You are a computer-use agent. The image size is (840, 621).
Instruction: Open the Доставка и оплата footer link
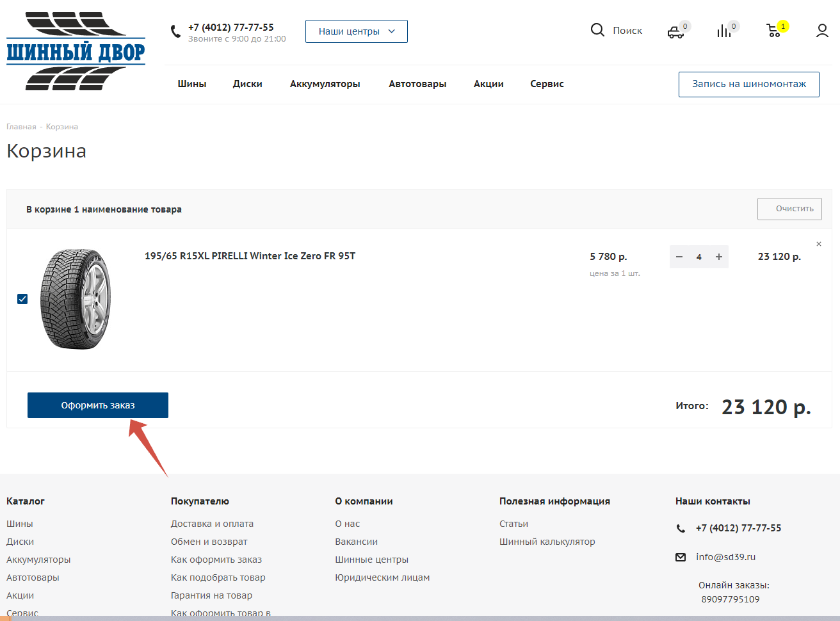212,524
